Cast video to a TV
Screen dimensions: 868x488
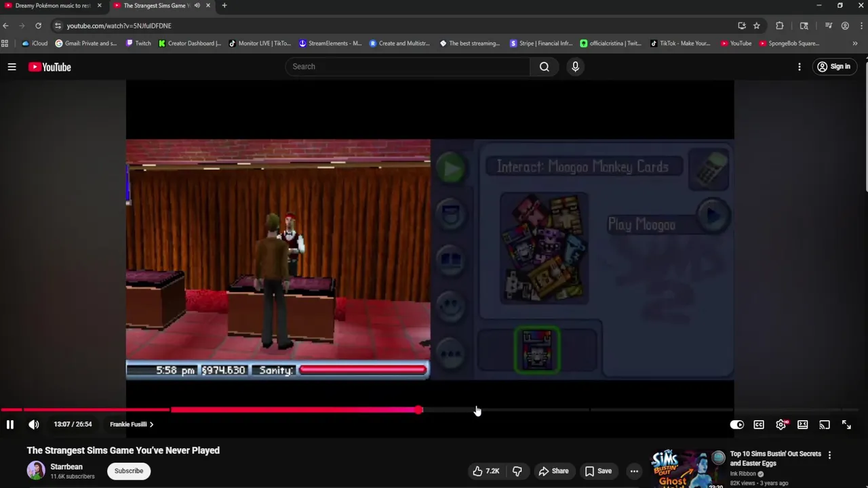coord(825,425)
